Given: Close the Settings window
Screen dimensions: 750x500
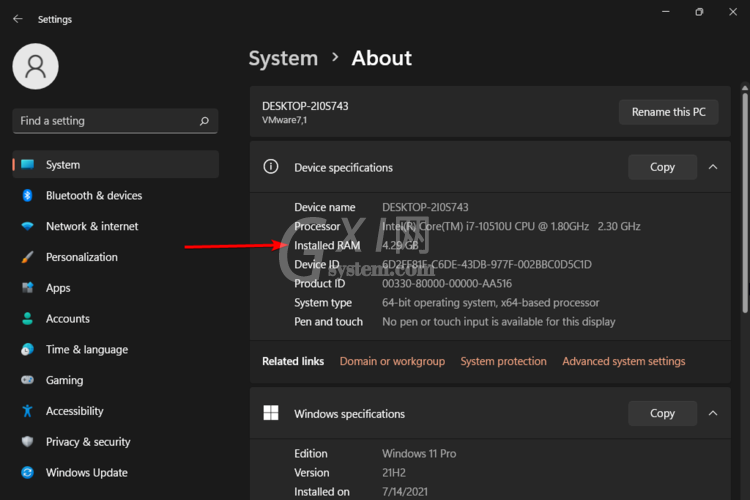Looking at the screenshot, I should coord(733,11).
